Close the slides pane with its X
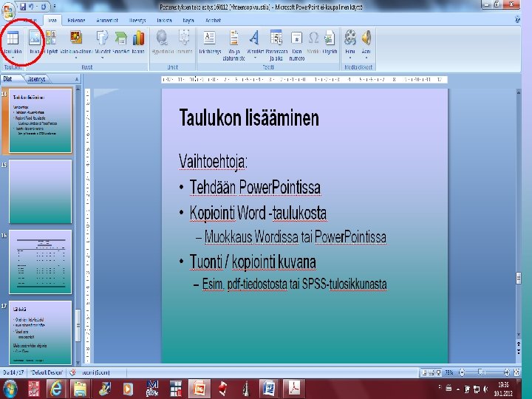Screen dimensions: 532x399 click(77, 79)
